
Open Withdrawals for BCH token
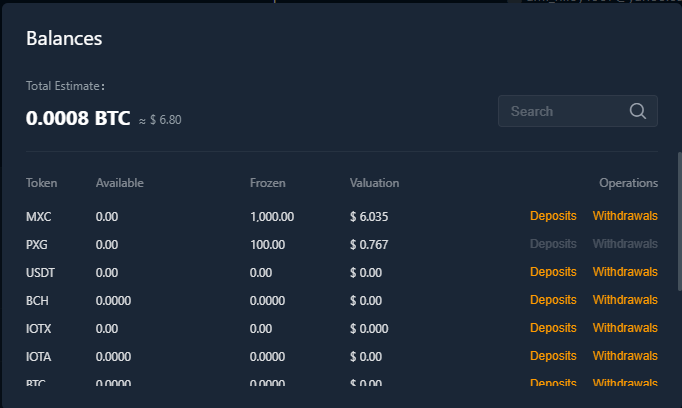(x=625, y=300)
